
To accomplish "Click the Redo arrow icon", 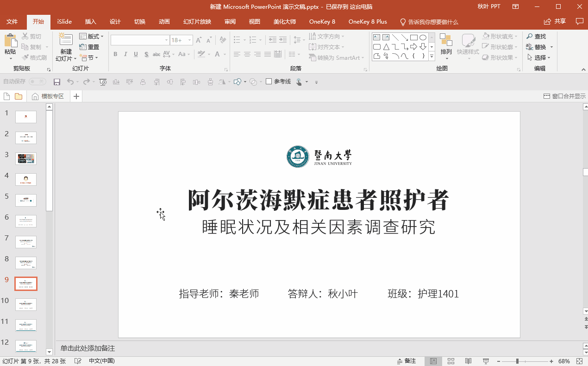I will click(x=86, y=82).
